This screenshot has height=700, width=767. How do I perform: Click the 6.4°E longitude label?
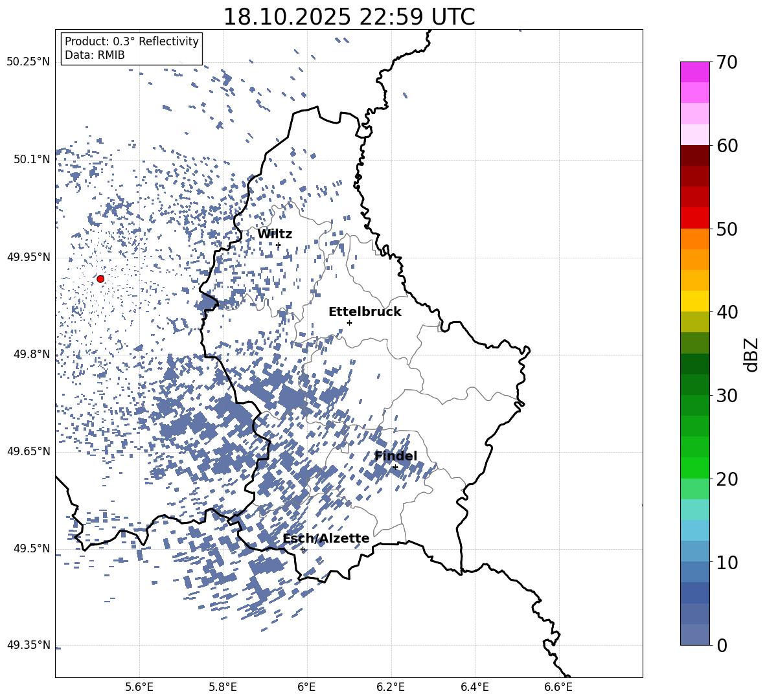point(474,687)
